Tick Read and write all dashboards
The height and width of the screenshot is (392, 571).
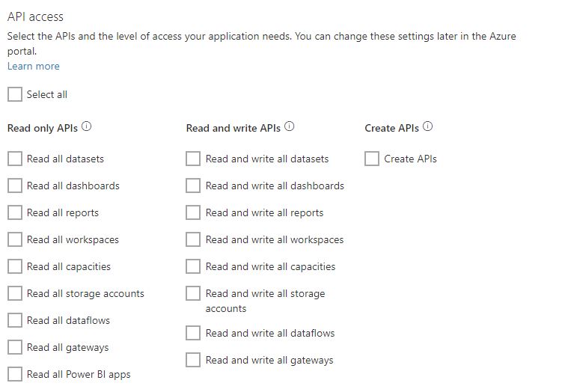(193, 186)
